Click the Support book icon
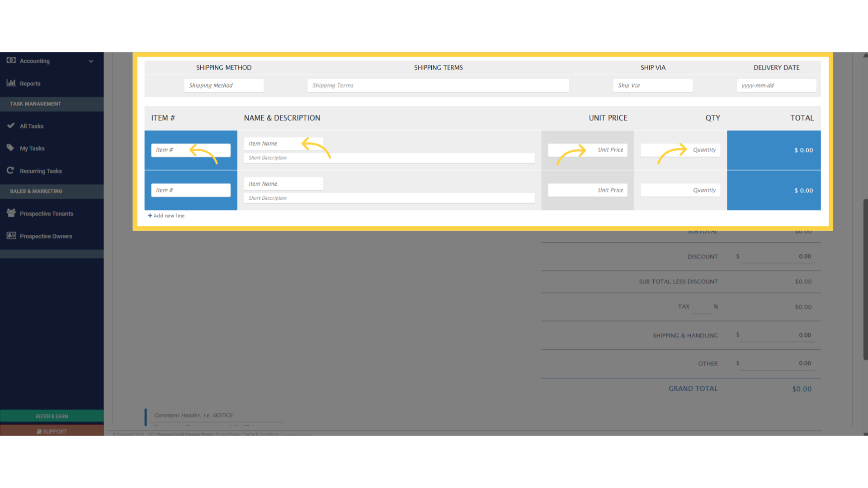The width and height of the screenshot is (868, 488). (40, 431)
